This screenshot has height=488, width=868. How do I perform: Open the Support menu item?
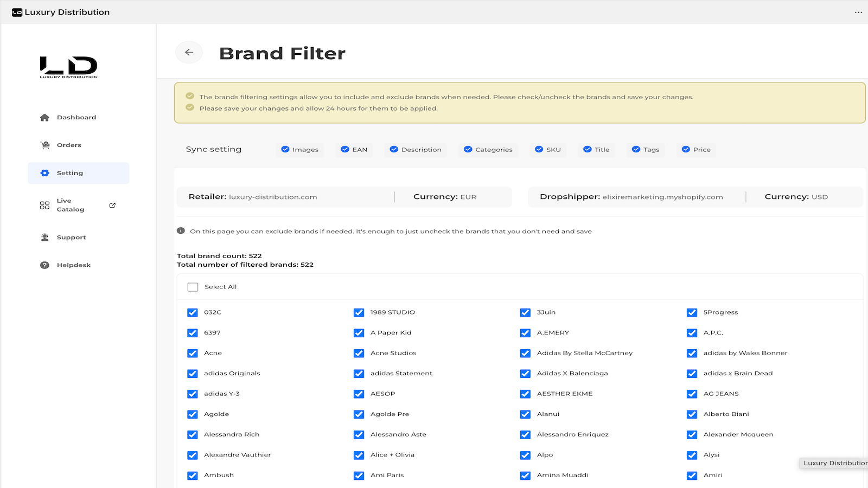point(79,237)
